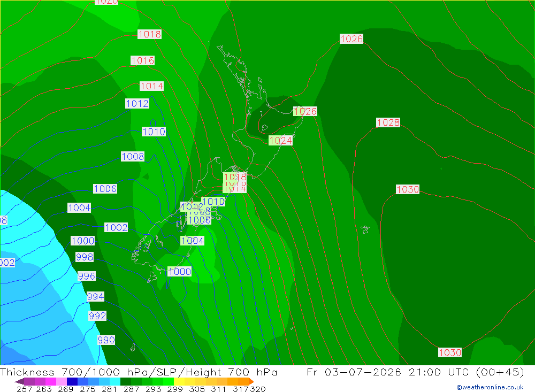Click the 1006 label with light green background
The height and width of the screenshot is (392, 535).
tap(199, 220)
